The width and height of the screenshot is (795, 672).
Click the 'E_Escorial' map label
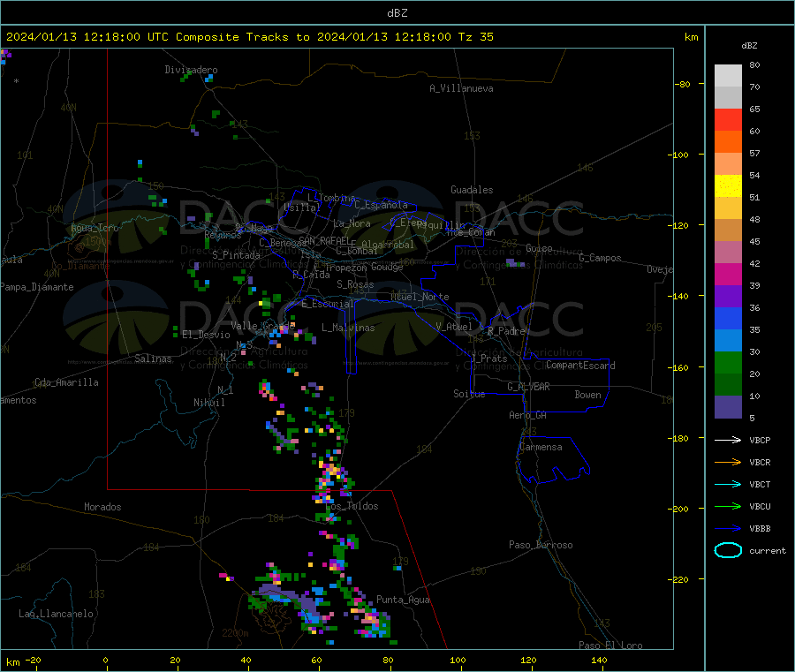(x=328, y=304)
